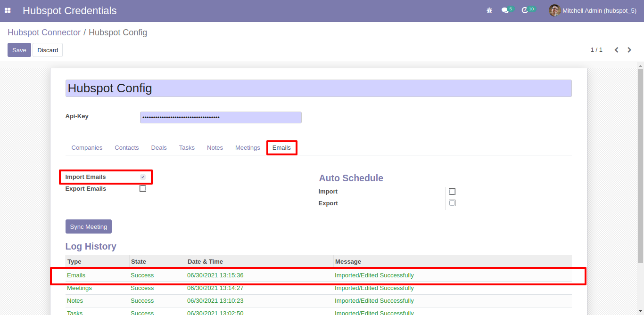Click the State column header
Image resolution: width=644 pixels, height=315 pixels.
point(157,261)
